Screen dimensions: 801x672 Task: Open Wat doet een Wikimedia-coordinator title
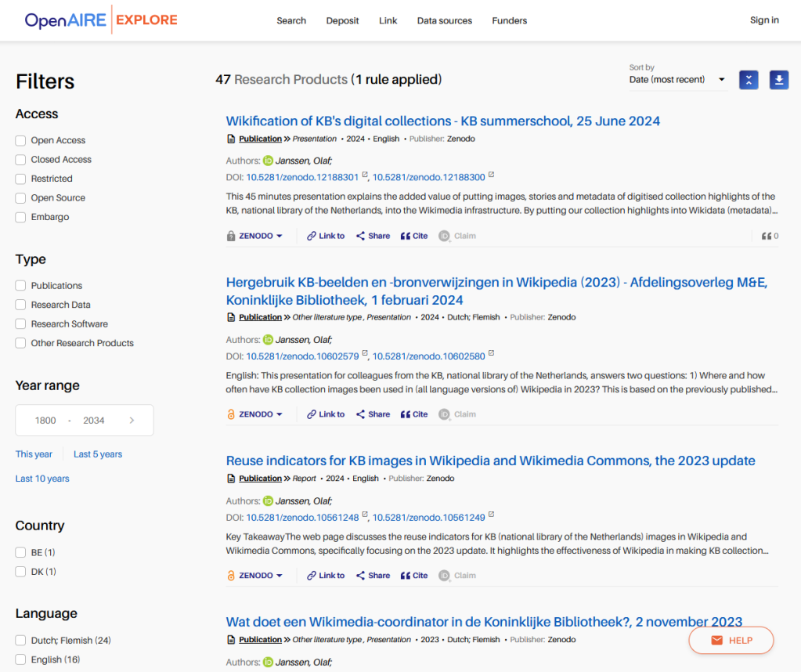(x=484, y=622)
